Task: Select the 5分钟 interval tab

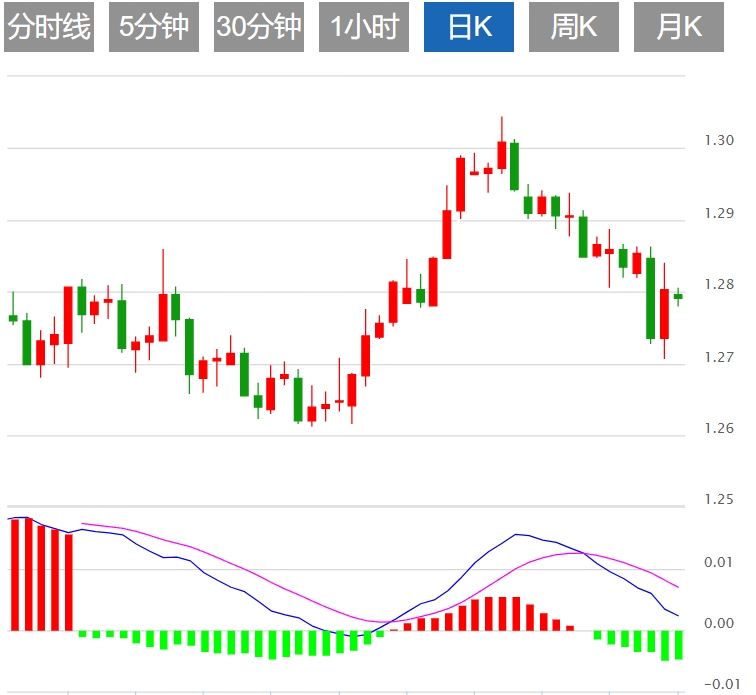Action: tap(154, 27)
